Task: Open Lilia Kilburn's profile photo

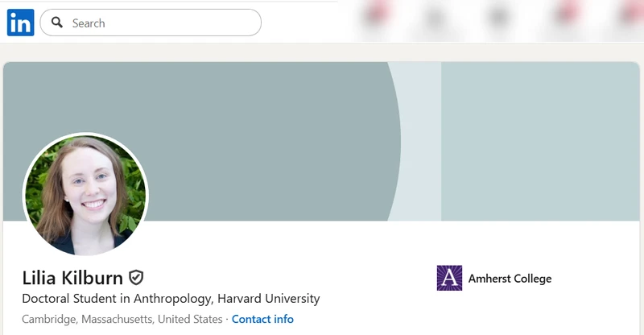Action: pyautogui.click(x=85, y=195)
